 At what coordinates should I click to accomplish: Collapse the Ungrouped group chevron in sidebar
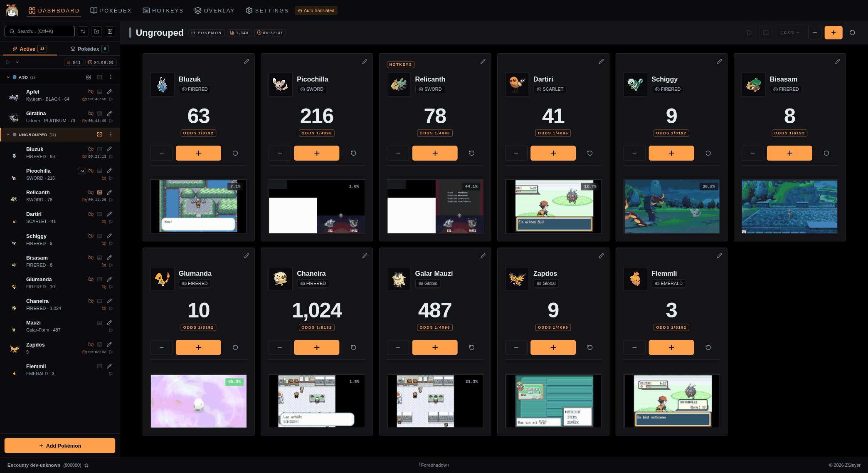click(8, 135)
